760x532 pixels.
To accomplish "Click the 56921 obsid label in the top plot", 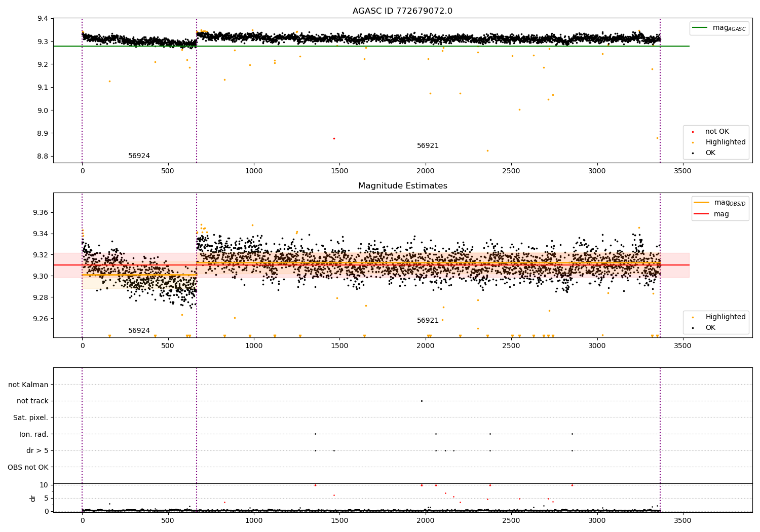I will (x=428, y=146).
